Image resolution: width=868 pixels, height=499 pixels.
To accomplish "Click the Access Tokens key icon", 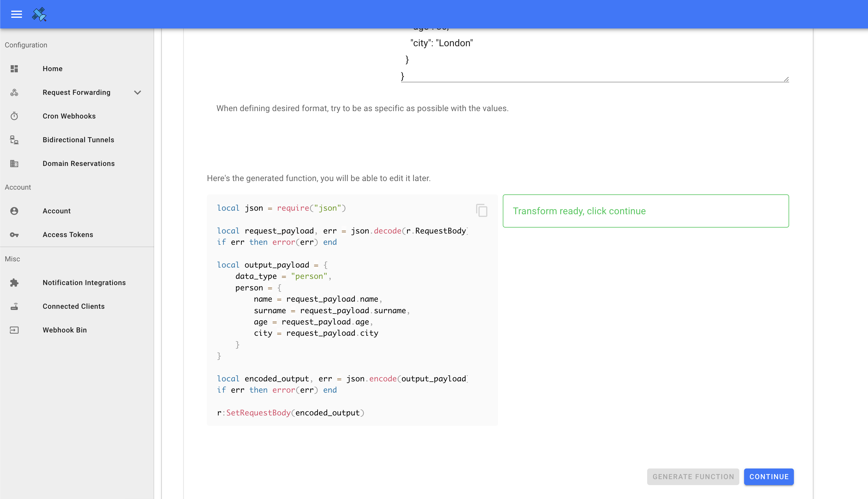I will [x=14, y=234].
